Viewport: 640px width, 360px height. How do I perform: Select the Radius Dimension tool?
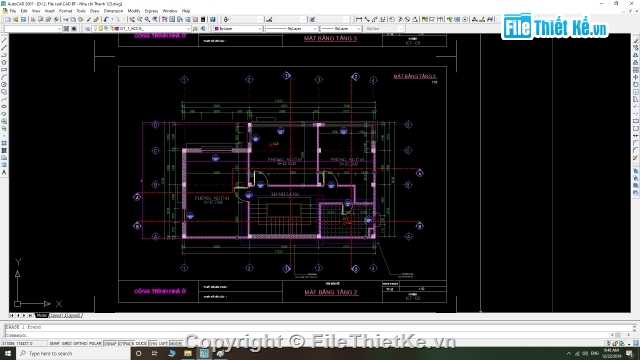(391, 19)
